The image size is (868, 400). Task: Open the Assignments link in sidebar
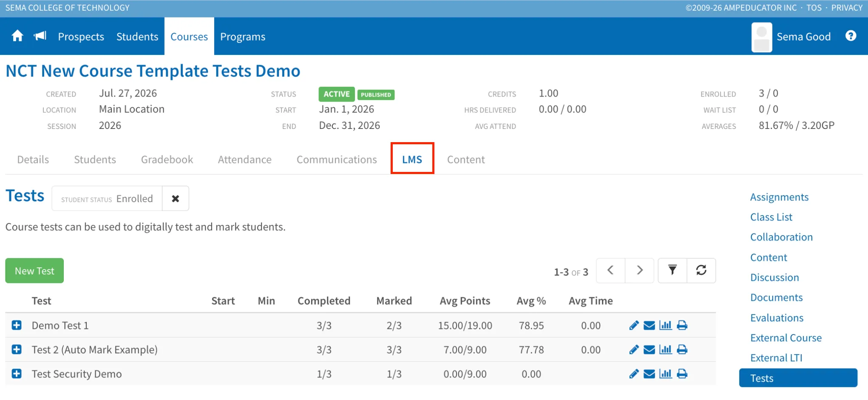(x=779, y=197)
